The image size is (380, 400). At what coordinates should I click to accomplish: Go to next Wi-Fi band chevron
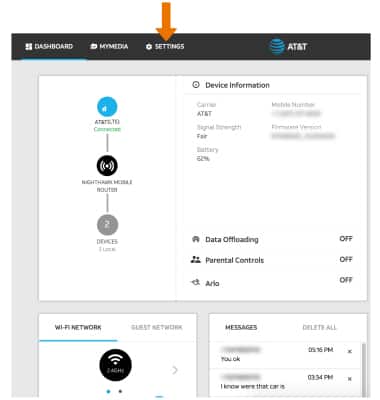(x=175, y=370)
